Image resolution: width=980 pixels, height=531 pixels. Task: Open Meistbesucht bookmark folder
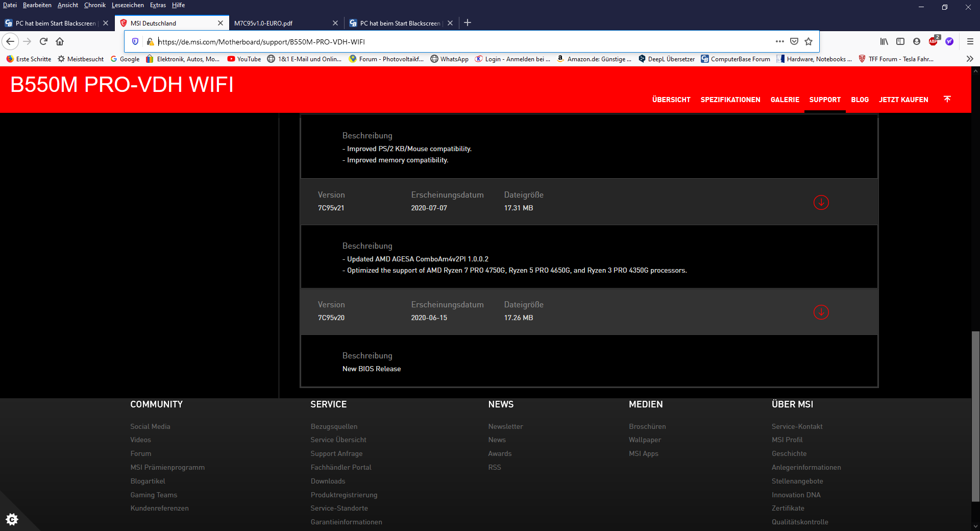click(x=81, y=59)
